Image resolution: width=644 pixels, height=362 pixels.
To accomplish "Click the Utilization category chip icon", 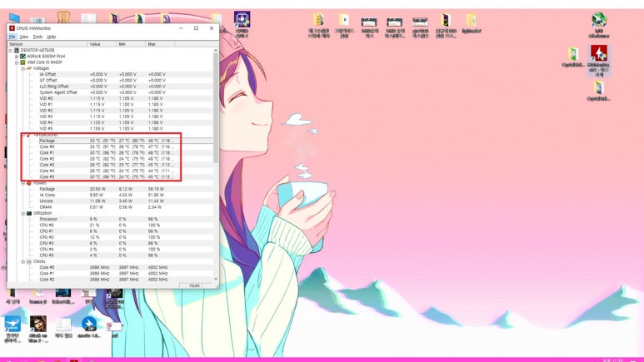I will tap(29, 213).
